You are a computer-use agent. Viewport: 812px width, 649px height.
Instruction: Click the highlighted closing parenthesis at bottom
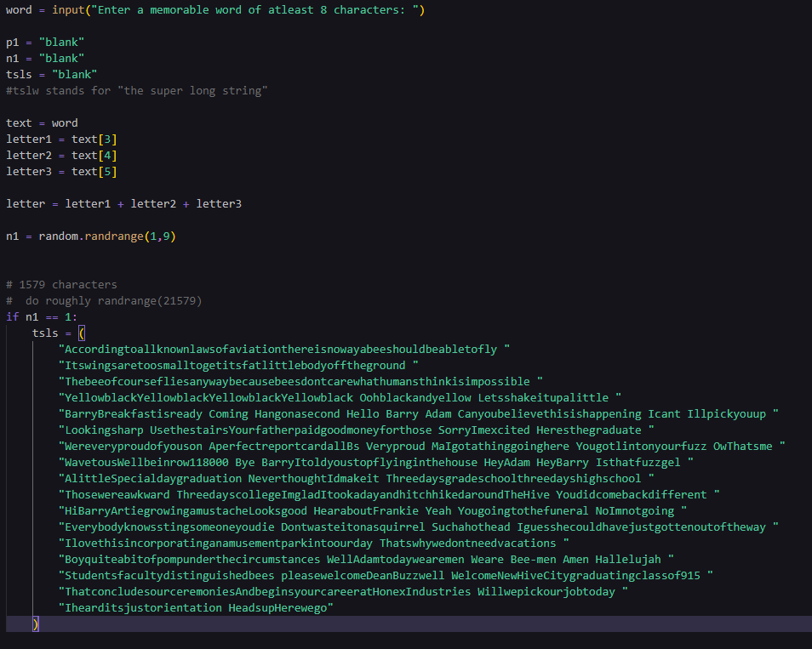(34, 623)
